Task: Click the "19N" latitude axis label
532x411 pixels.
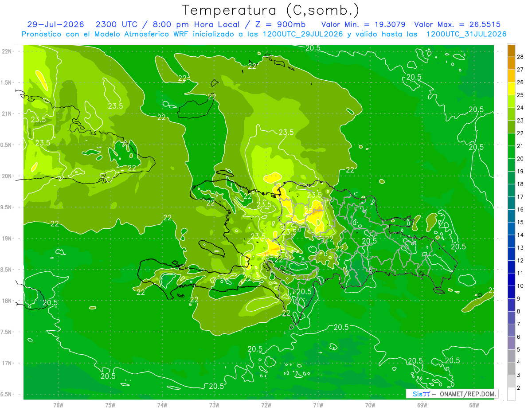Action: click(x=7, y=238)
